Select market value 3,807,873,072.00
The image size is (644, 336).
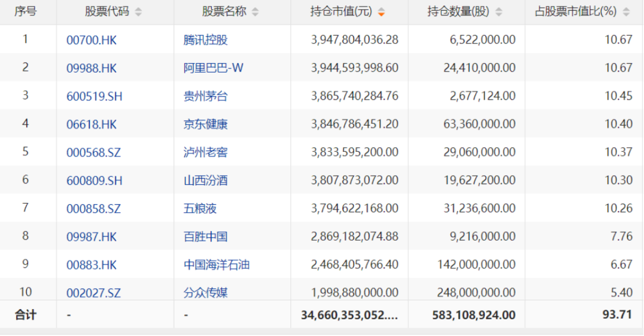[x=354, y=180]
